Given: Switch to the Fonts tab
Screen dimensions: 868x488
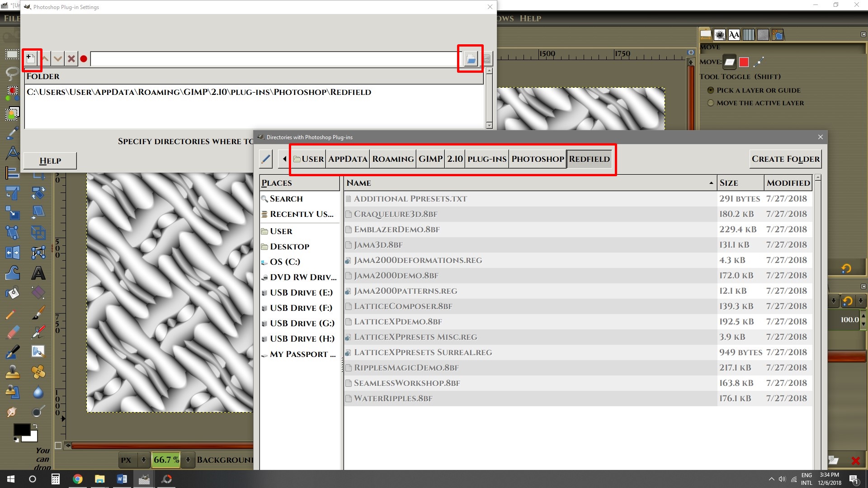Looking at the screenshot, I should click(734, 35).
